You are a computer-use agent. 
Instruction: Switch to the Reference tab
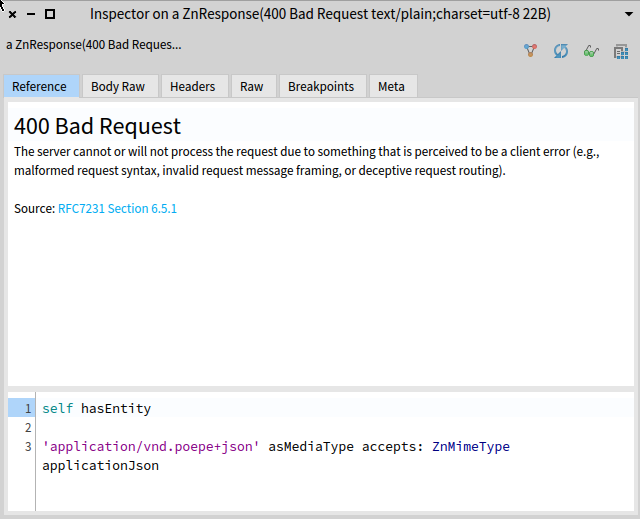(x=41, y=86)
